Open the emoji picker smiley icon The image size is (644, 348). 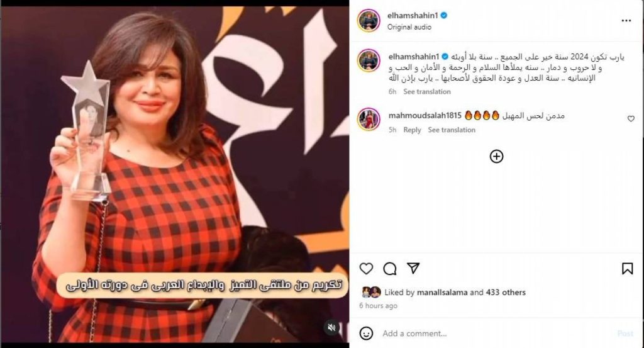[x=366, y=333]
